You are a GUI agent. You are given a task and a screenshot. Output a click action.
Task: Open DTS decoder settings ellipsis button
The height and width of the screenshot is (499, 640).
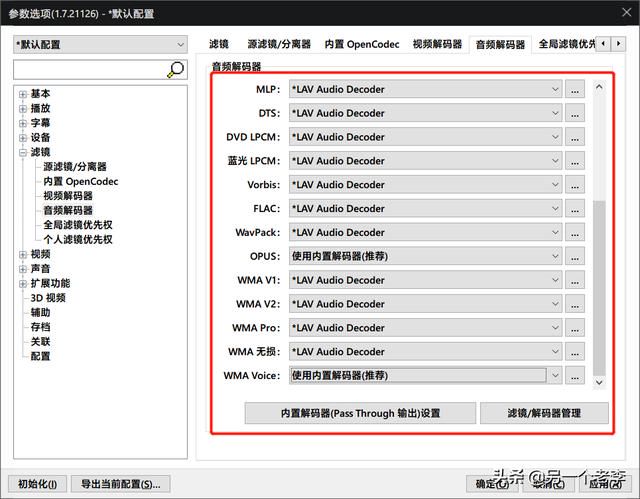[575, 113]
